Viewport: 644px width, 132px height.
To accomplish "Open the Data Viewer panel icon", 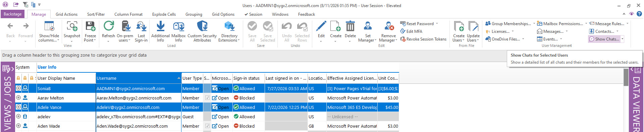I will point(638,70).
